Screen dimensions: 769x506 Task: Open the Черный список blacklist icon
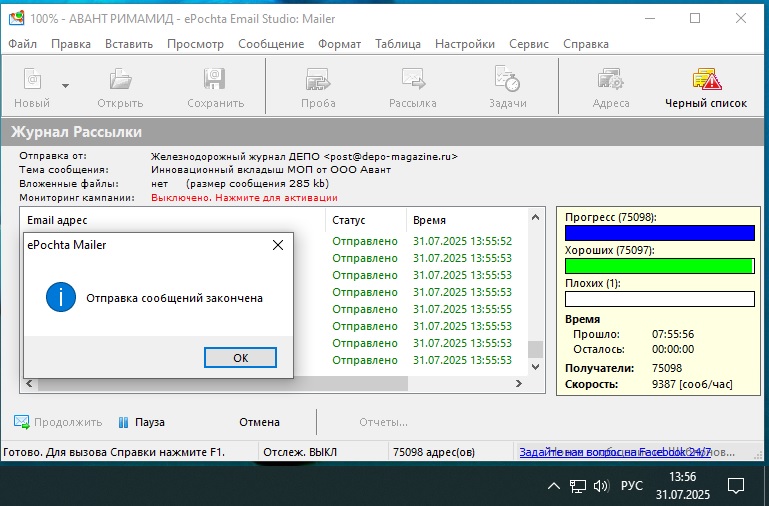click(706, 79)
